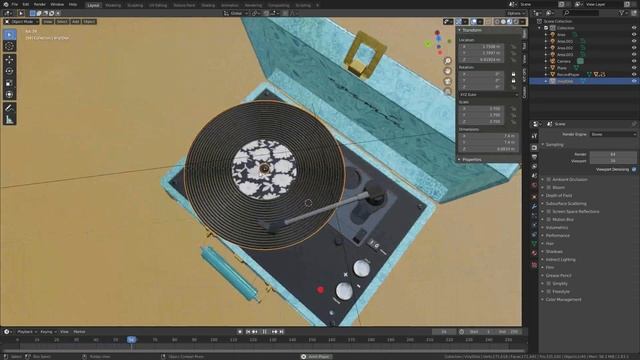Select solid viewport shading mode
The height and width of the screenshot is (360, 640).
(x=503, y=22)
